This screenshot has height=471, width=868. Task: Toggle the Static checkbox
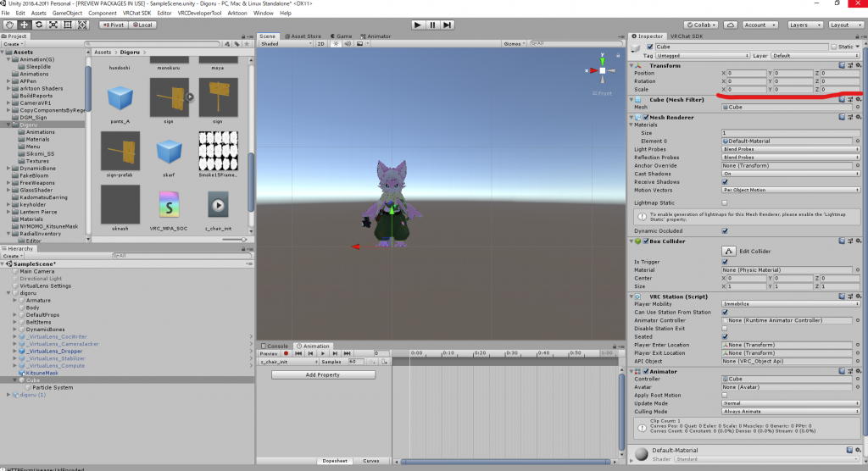coord(834,47)
